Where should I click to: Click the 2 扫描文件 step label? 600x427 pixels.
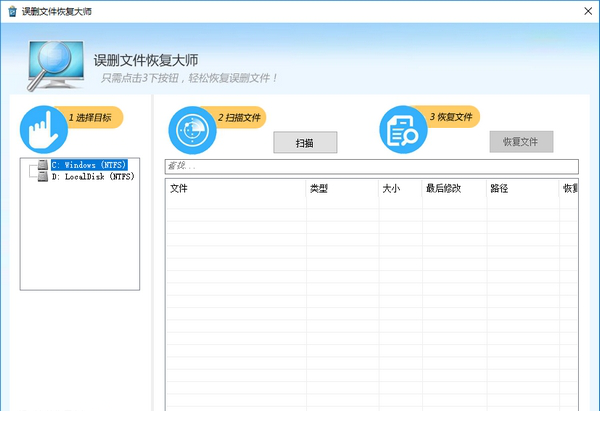[x=239, y=117]
